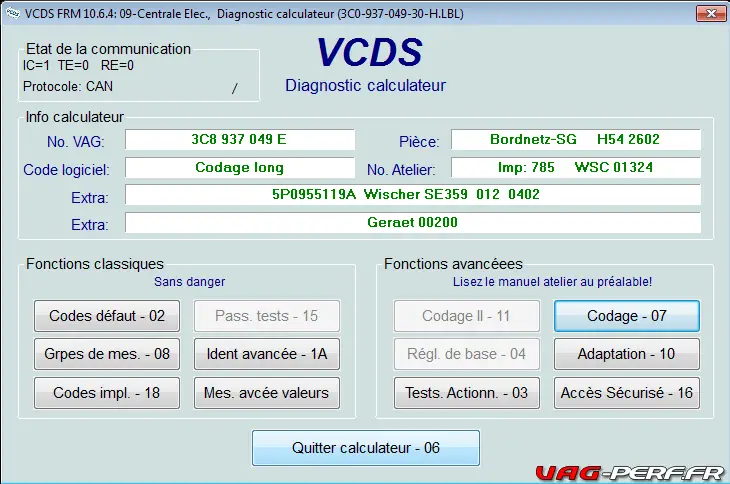Open Adaptation - 10 function
This screenshot has width=730, height=484.
point(627,354)
